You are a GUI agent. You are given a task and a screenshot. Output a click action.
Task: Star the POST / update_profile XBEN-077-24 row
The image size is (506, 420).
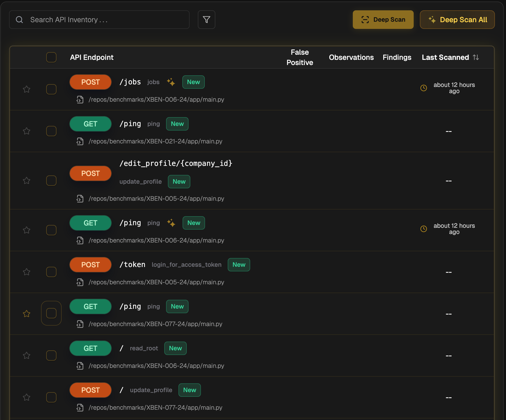[27, 397]
